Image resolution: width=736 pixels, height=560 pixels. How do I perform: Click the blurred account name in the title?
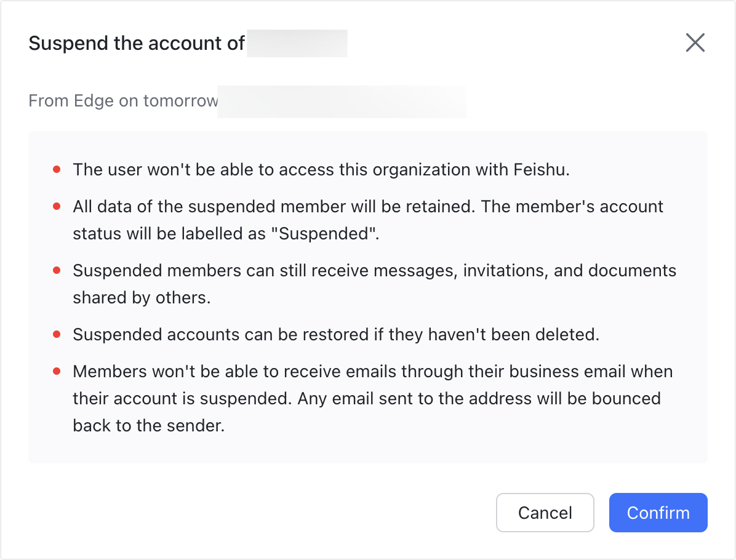tap(297, 43)
